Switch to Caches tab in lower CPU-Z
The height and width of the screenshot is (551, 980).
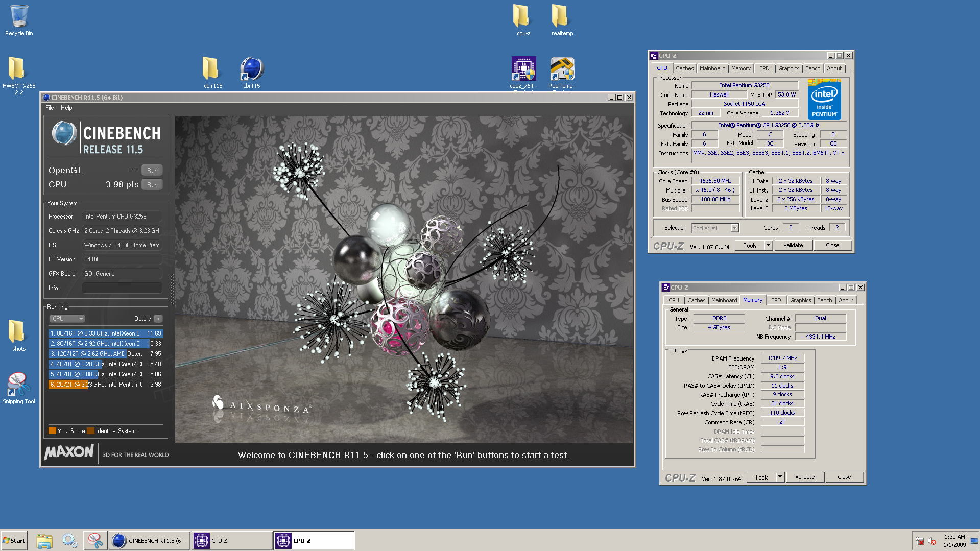coord(696,300)
